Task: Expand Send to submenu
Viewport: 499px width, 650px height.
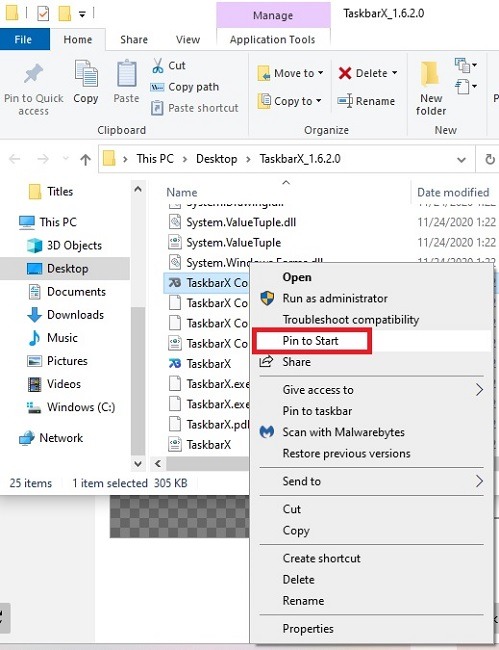Action: point(371,481)
